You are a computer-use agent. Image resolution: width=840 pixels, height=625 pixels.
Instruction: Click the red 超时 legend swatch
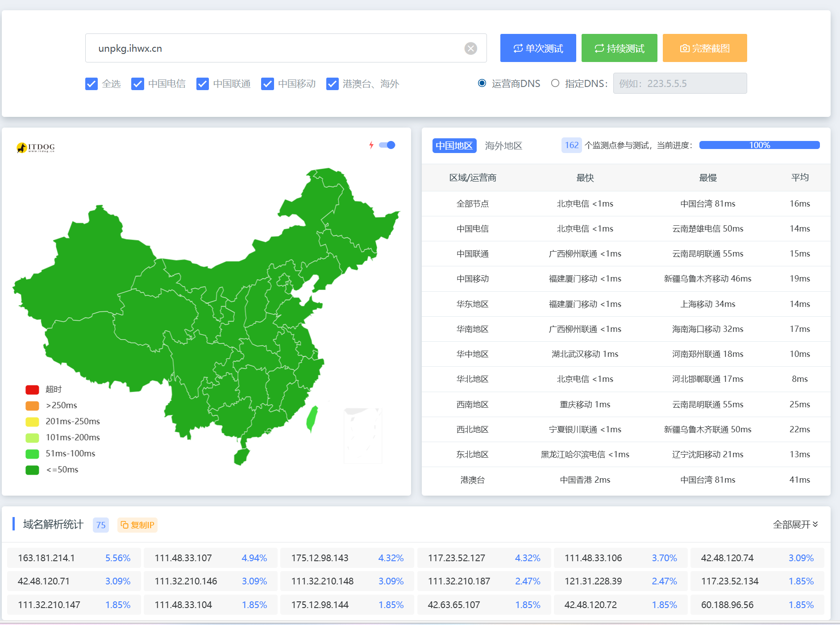[x=32, y=389]
